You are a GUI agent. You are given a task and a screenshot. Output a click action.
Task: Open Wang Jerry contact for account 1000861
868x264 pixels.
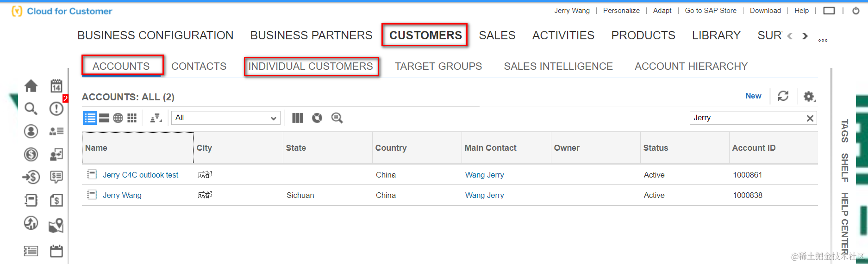(x=485, y=175)
